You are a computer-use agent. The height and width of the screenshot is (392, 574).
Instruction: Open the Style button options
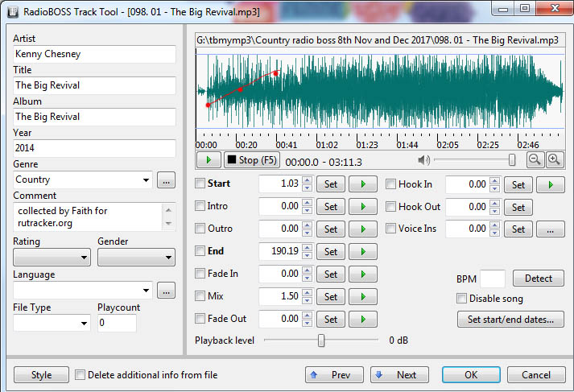pos(41,375)
